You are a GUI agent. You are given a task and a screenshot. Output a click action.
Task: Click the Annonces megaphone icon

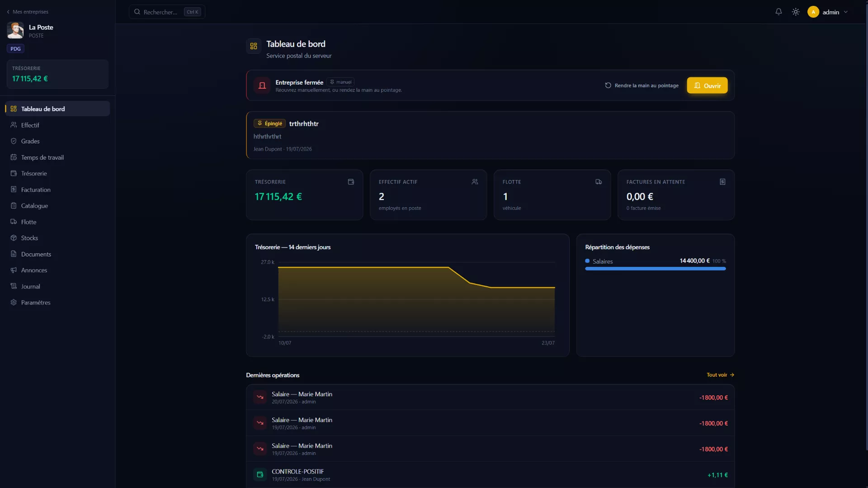pyautogui.click(x=14, y=270)
